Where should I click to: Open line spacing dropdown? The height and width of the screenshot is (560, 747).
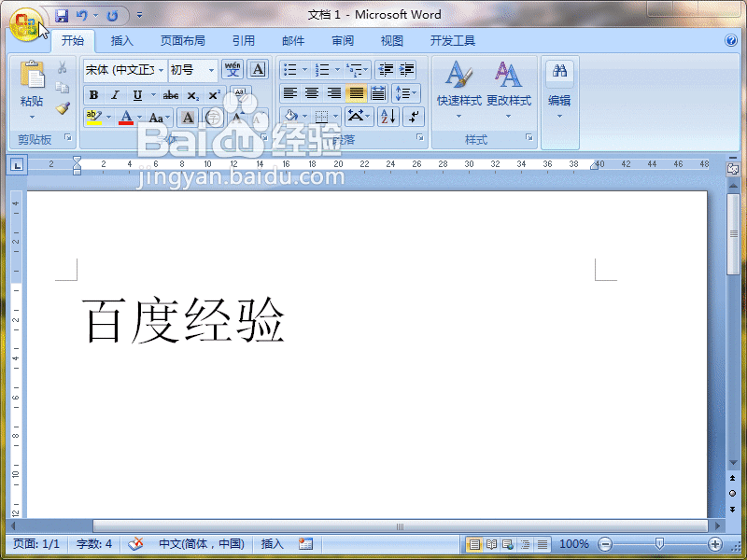[406, 92]
